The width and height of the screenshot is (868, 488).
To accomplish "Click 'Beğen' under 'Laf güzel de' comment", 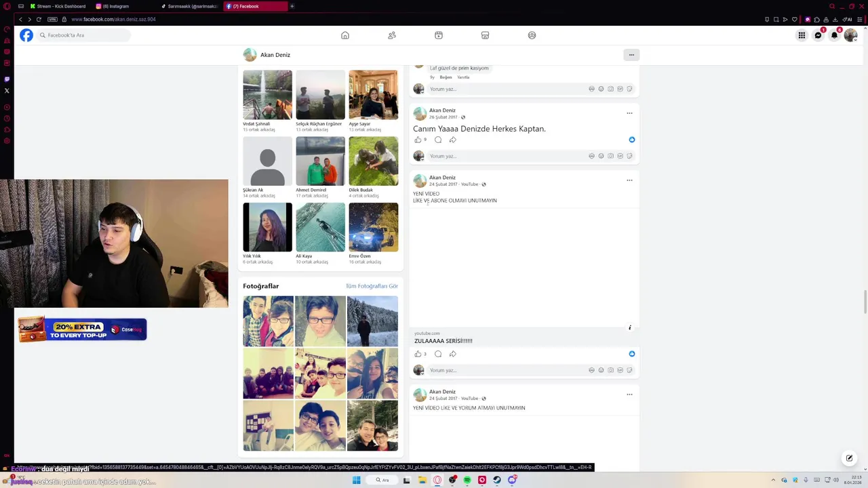I will [x=446, y=77].
